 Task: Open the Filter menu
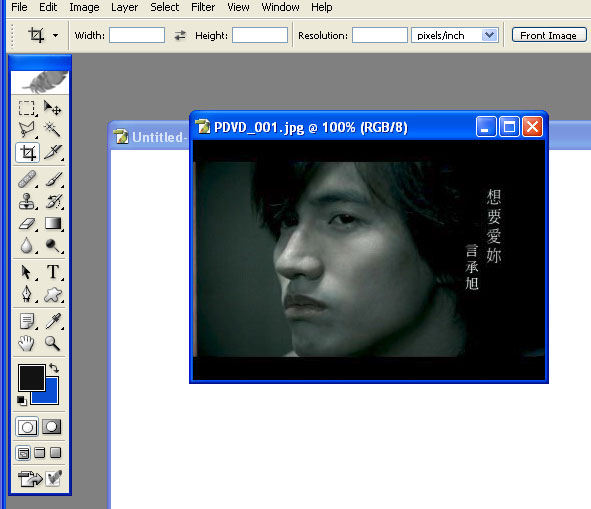[x=203, y=7]
